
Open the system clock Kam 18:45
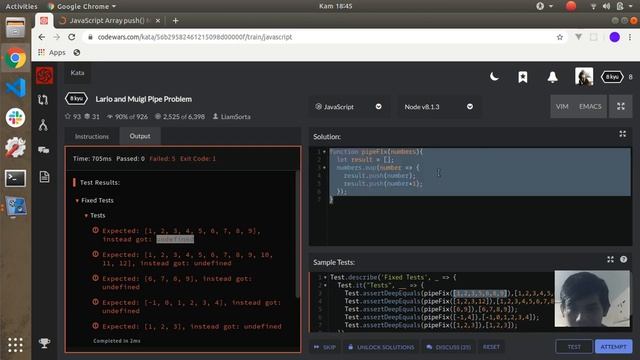pyautogui.click(x=335, y=6)
